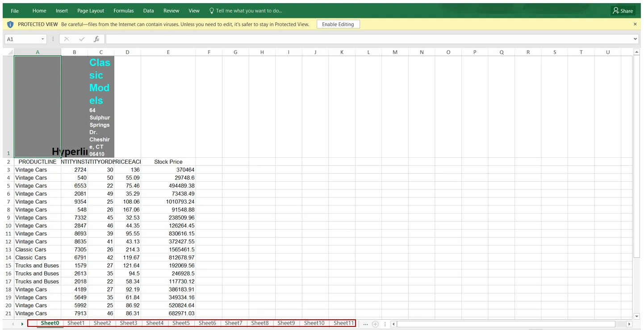This screenshot has height=330, width=644.
Task: Switch to Sheet1 tab
Action: 76,323
